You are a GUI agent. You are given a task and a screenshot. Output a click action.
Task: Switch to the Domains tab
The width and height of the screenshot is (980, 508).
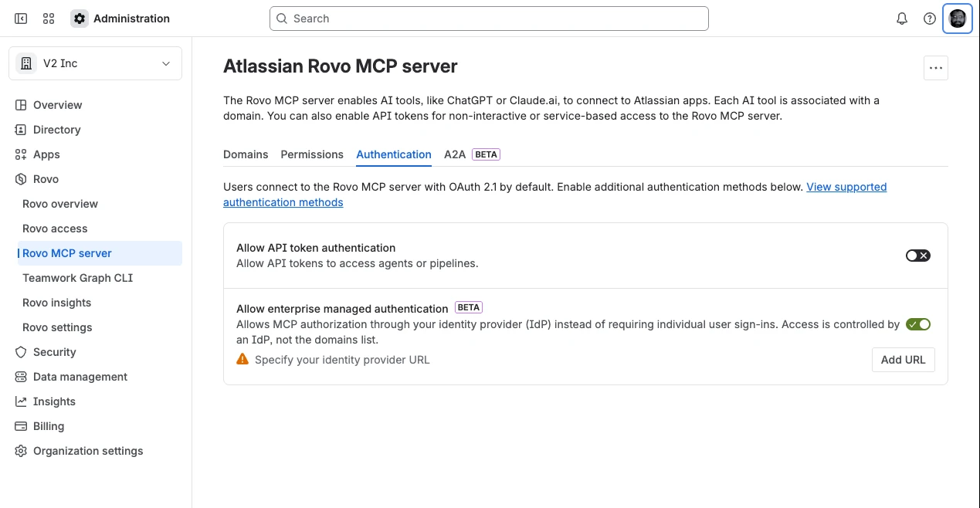pos(246,154)
